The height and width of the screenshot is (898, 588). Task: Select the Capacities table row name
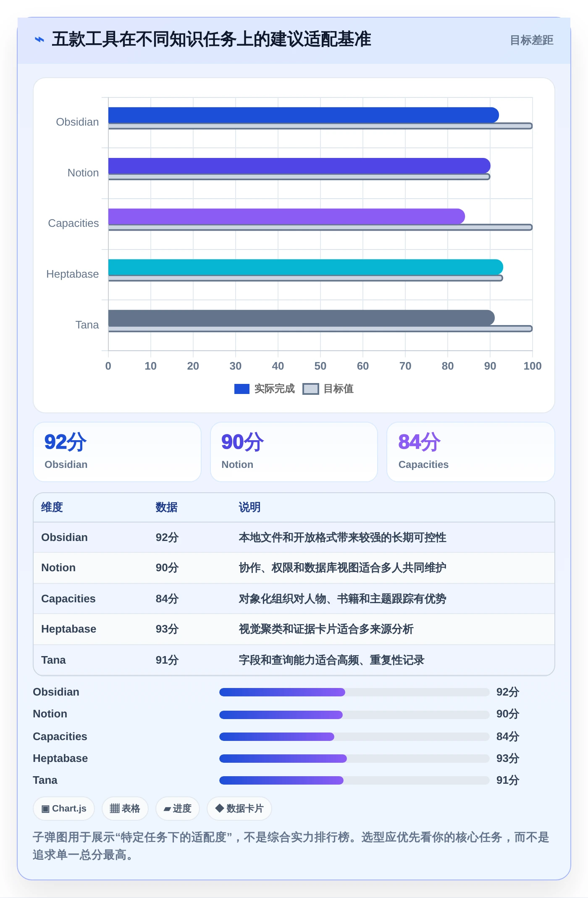(68, 599)
